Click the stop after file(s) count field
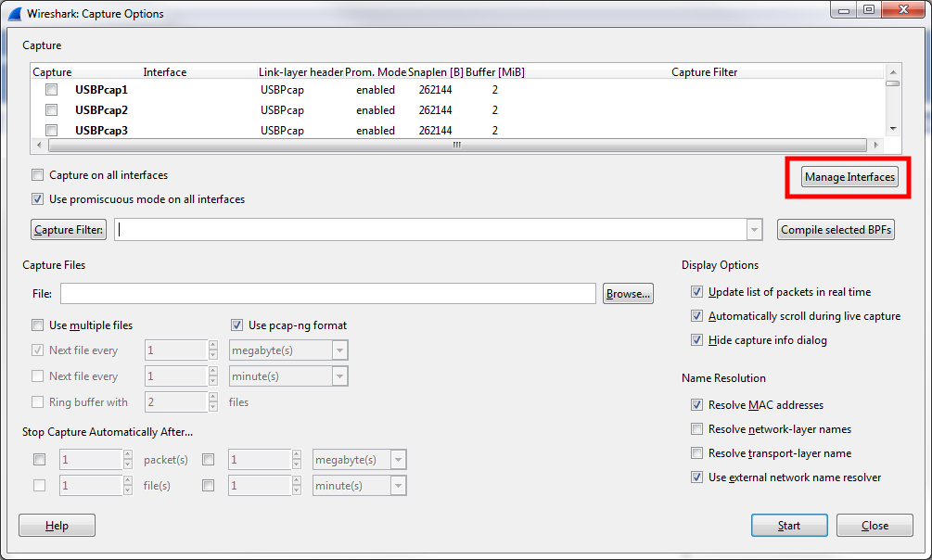The width and height of the screenshot is (932, 560). click(91, 486)
